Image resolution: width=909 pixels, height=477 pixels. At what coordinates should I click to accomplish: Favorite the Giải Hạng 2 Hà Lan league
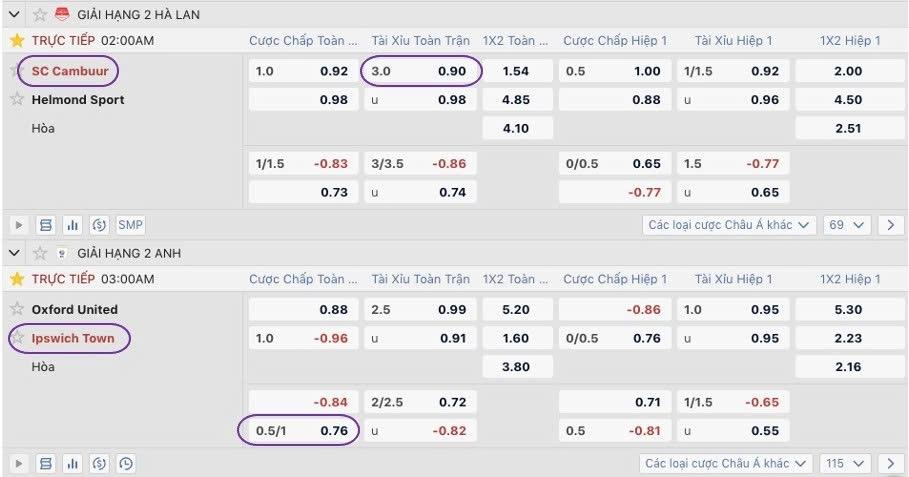click(x=40, y=14)
